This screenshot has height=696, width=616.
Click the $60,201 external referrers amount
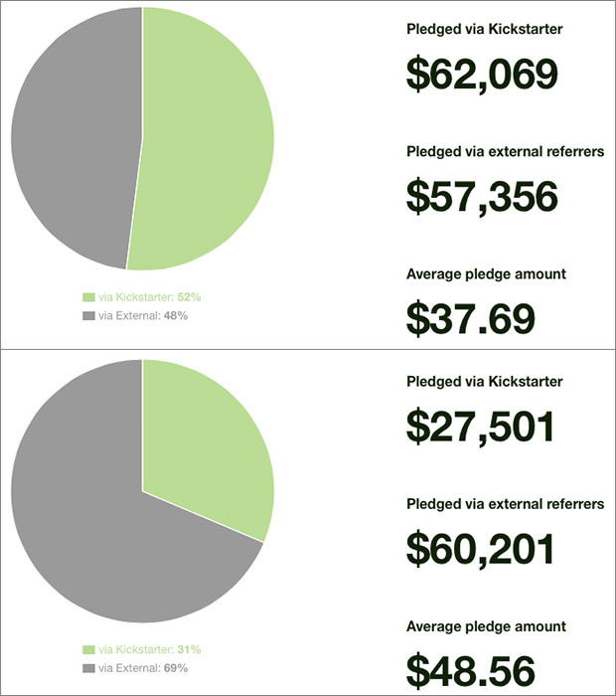482,548
